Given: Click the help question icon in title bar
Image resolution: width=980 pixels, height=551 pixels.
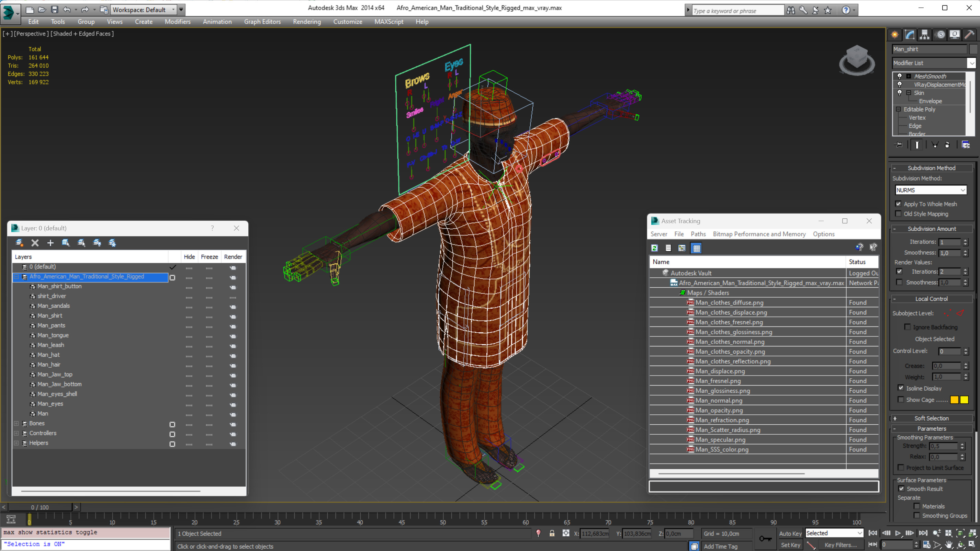Looking at the screenshot, I should [845, 10].
